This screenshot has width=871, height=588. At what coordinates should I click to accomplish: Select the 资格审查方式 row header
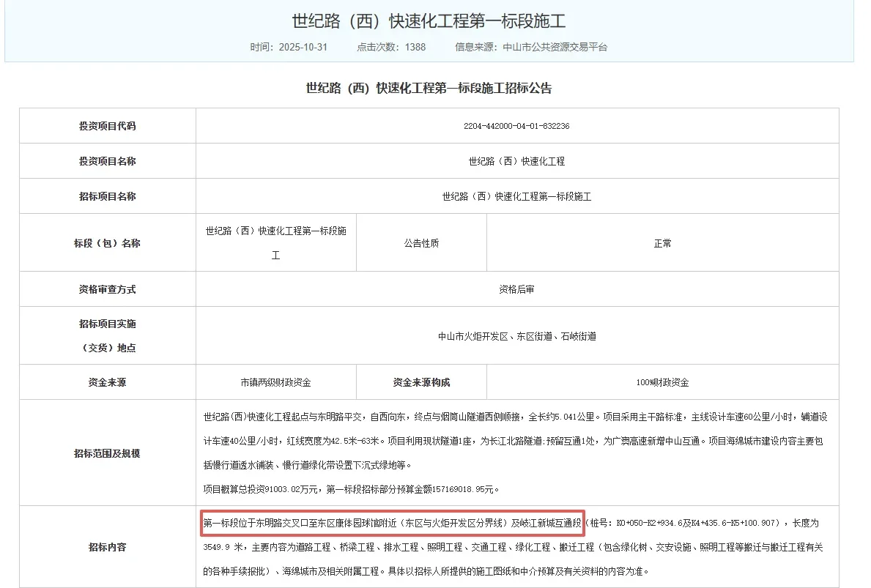pyautogui.click(x=107, y=289)
